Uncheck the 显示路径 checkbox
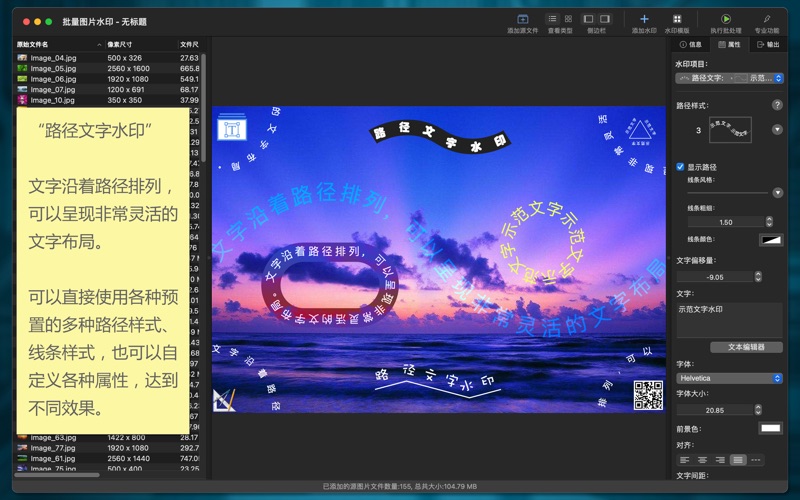Viewport: 800px width, 500px height. point(681,167)
